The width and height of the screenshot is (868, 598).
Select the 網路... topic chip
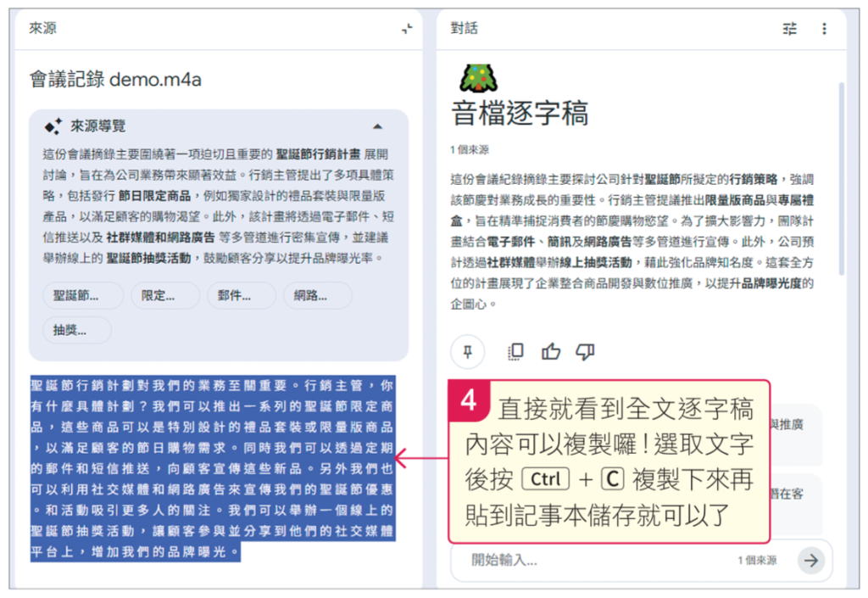pyautogui.click(x=318, y=296)
